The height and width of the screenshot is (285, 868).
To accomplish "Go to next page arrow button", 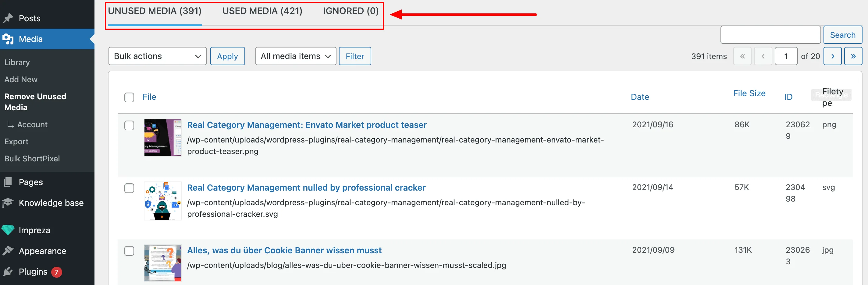I will click(832, 56).
